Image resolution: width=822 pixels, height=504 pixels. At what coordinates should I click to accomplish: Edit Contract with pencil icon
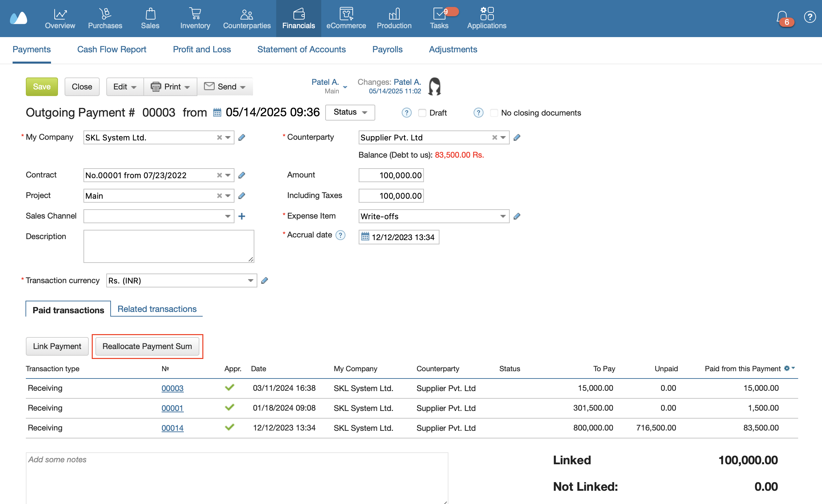242,175
